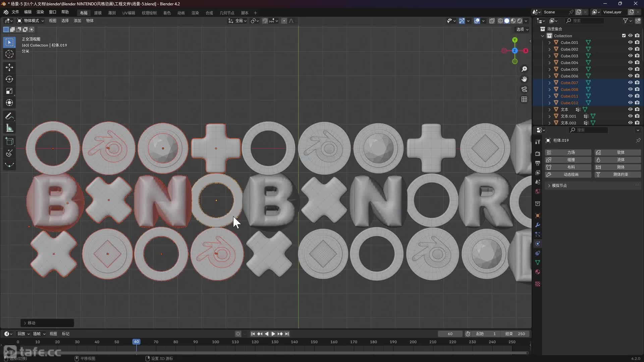Viewport: 644px width, 362px height.
Task: Uncheck the Collection exclude checkbox
Action: coord(624,36)
